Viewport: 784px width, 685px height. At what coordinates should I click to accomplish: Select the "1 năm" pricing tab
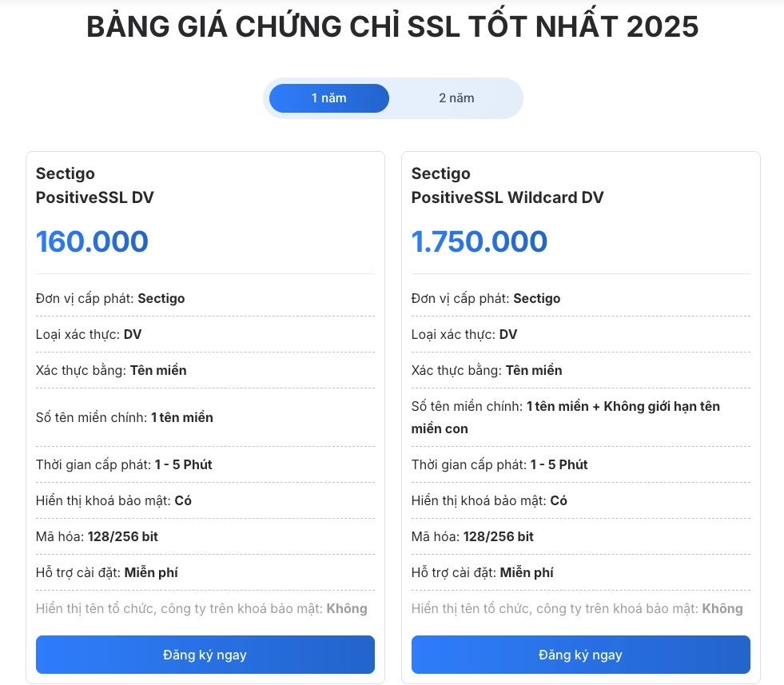tap(328, 98)
